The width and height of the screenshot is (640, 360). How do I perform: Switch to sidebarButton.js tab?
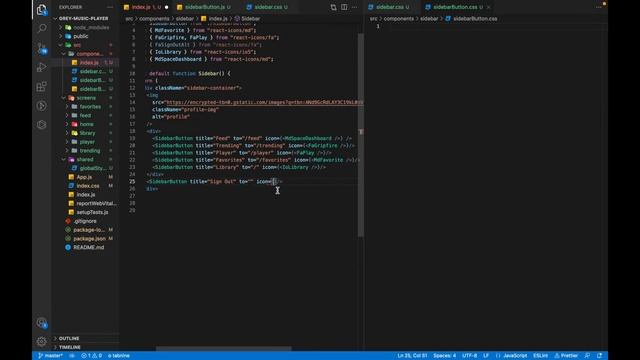pyautogui.click(x=204, y=7)
